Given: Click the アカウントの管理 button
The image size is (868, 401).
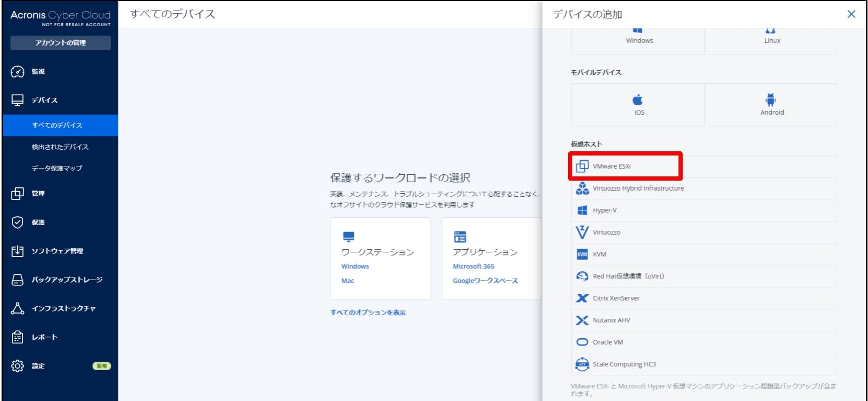Looking at the screenshot, I should pos(61,43).
